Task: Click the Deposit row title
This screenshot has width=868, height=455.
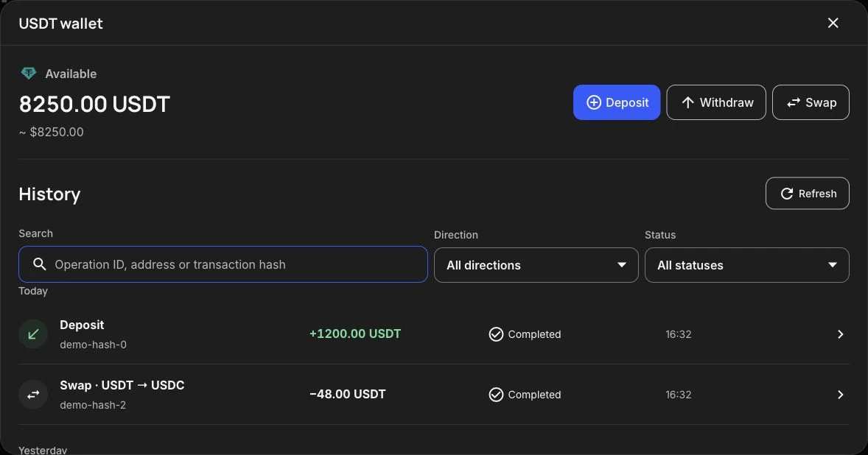Action: tap(82, 325)
